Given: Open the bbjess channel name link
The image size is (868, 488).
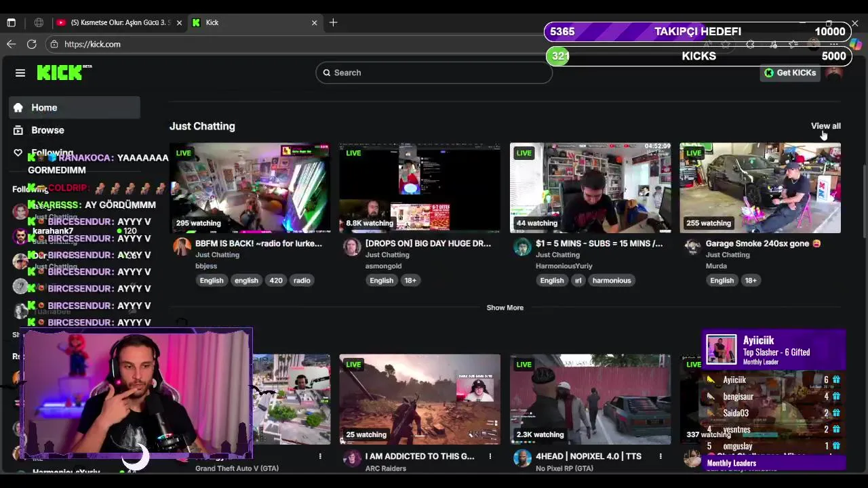Looking at the screenshot, I should coord(206,266).
